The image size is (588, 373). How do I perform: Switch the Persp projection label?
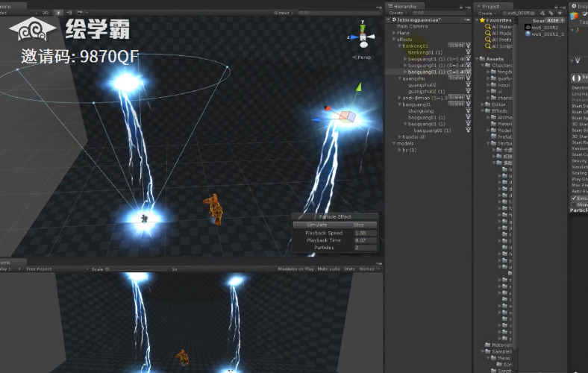pos(362,57)
